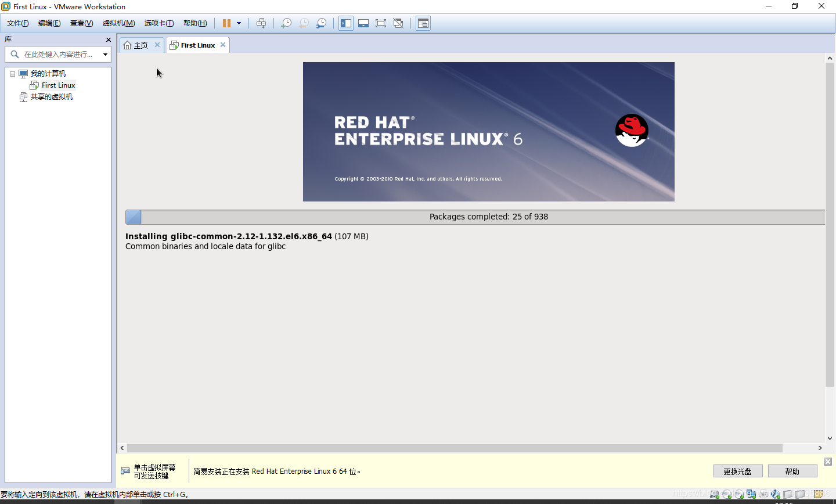Open the power options dropdown arrow beside pause

(x=239, y=23)
